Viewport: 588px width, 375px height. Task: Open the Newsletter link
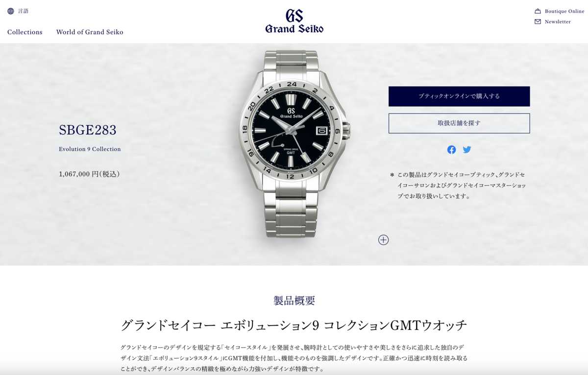point(558,22)
